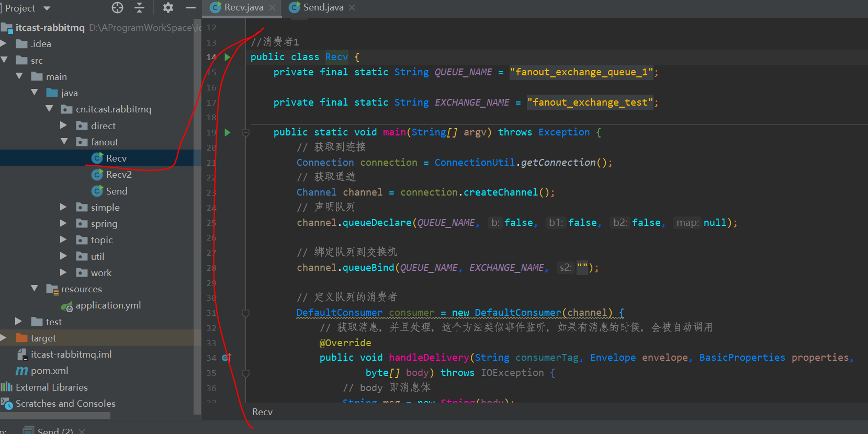Open Project panel settings gear
The width and height of the screenshot is (868, 434).
(168, 8)
